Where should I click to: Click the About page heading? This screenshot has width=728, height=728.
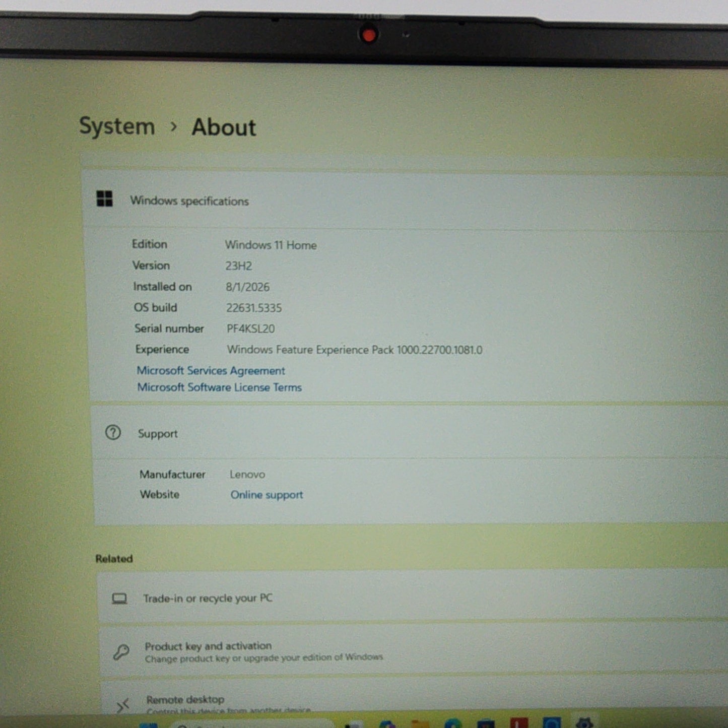pos(224,127)
